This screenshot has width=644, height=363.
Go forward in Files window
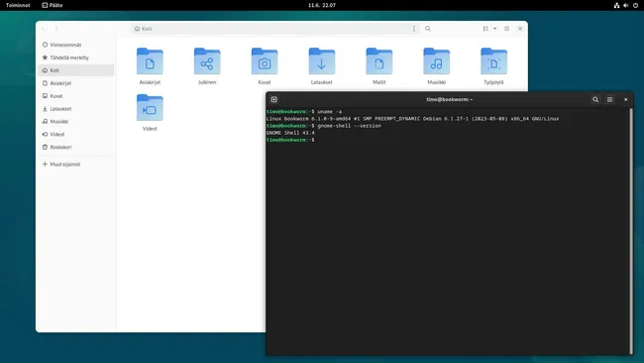56,29
